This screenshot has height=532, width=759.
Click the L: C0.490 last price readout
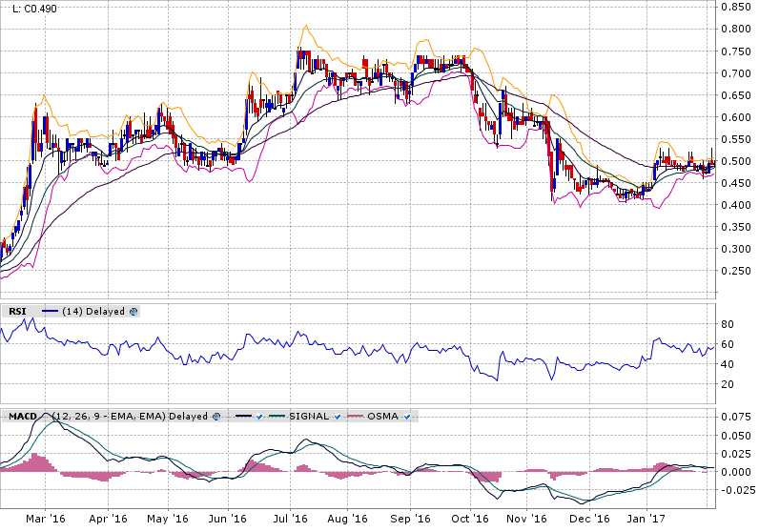(x=31, y=10)
